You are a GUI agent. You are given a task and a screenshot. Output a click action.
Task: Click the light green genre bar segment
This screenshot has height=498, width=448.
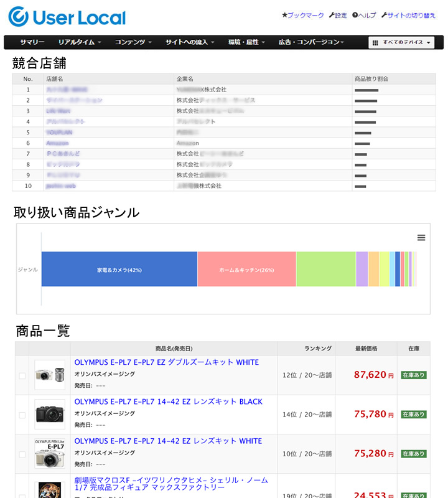326,270
